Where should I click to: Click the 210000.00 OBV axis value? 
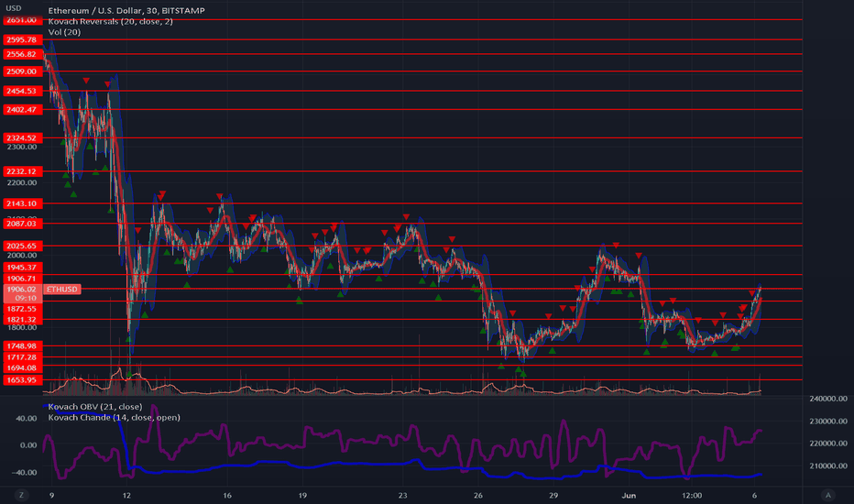(828, 466)
